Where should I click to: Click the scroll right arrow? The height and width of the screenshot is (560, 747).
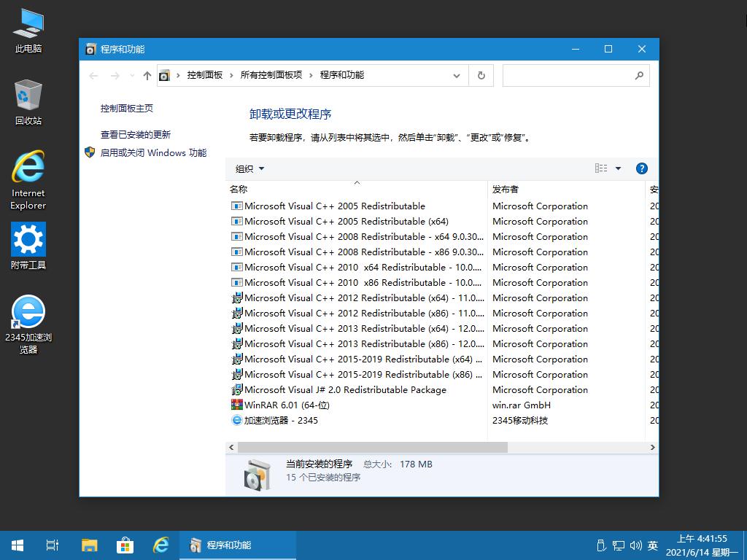tap(653, 447)
